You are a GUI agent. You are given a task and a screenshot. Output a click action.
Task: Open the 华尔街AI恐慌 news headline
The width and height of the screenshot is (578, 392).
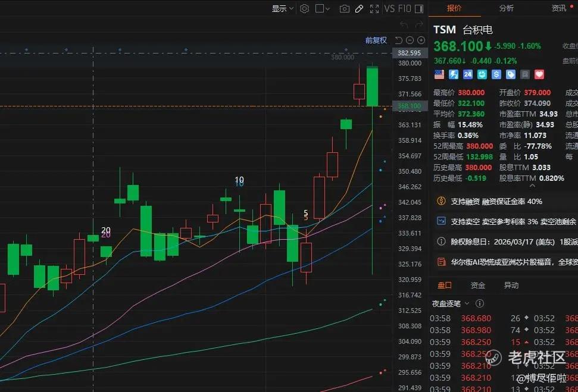point(506,262)
